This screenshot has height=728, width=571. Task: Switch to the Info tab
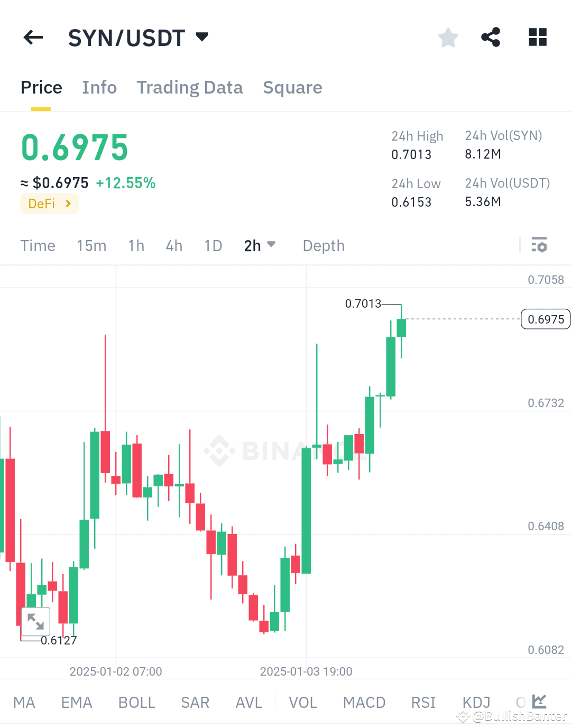[99, 87]
